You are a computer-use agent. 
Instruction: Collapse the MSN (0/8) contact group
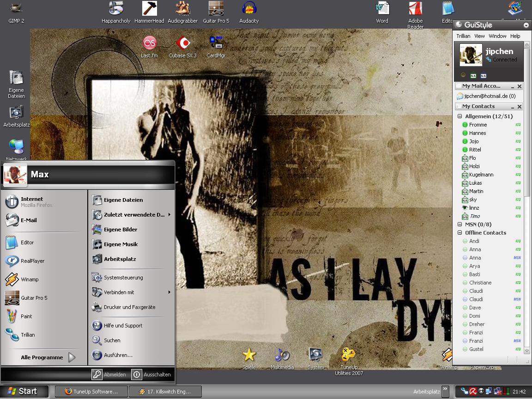(460, 224)
